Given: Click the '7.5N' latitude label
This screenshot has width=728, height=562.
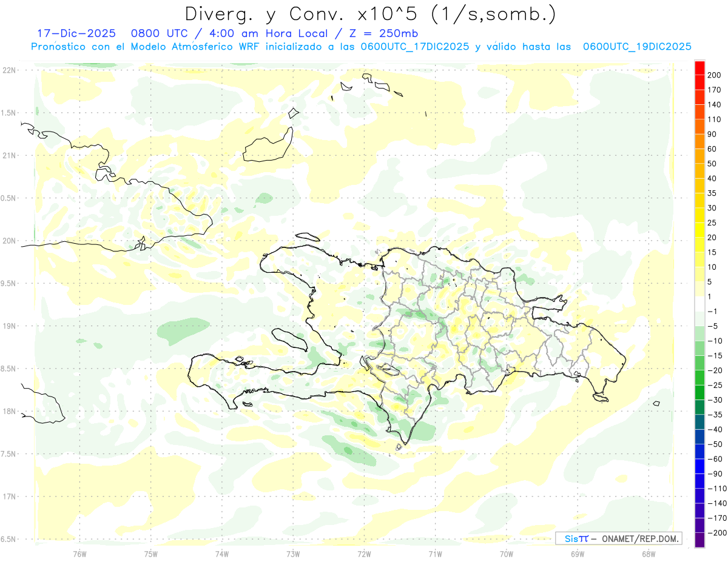Looking at the screenshot, I should tap(8, 454).
